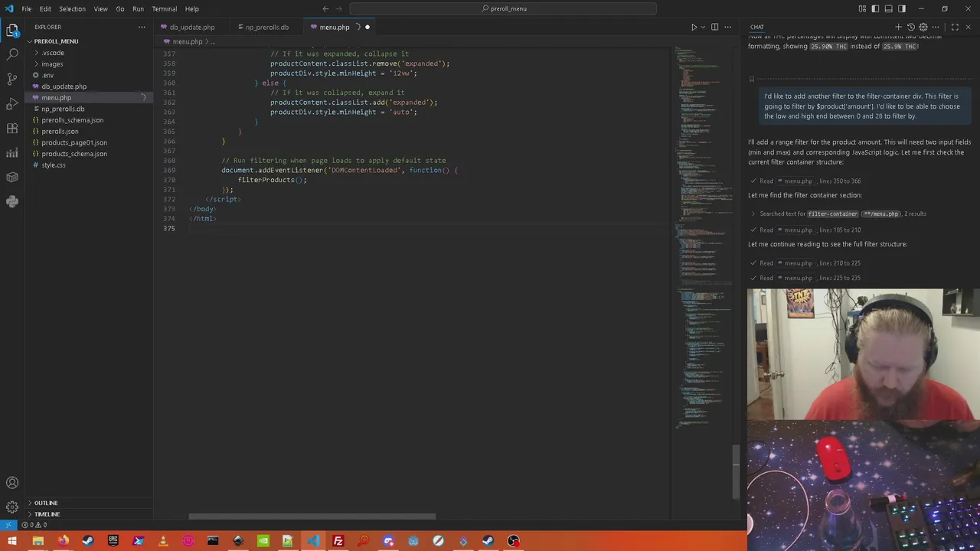Click the remote window indicator in status bar
980x551 pixels.
8,525
